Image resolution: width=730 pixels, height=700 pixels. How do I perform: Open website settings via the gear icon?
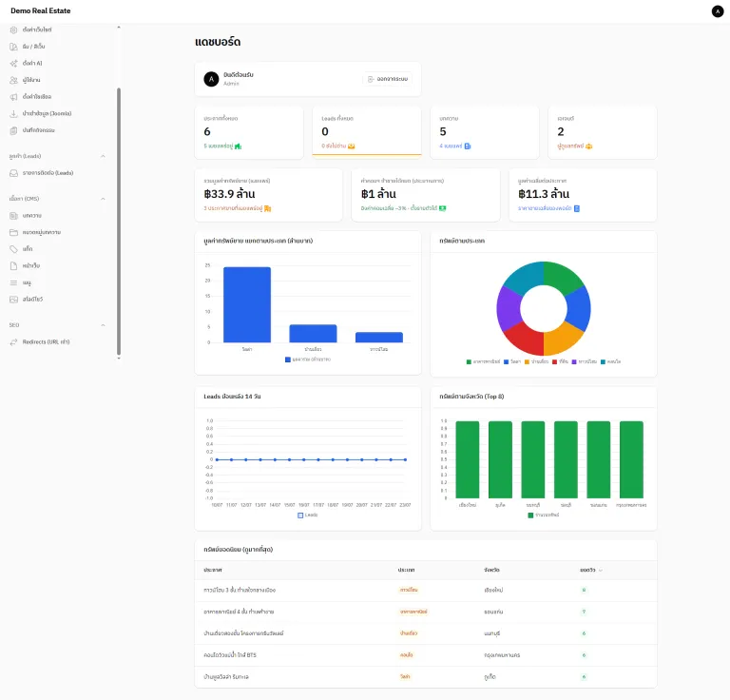pos(13,29)
